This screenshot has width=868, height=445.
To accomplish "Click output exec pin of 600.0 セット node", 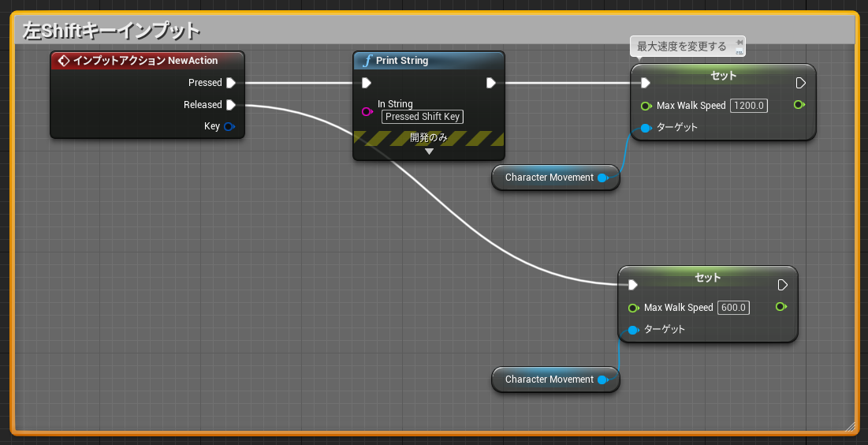I will 782,285.
